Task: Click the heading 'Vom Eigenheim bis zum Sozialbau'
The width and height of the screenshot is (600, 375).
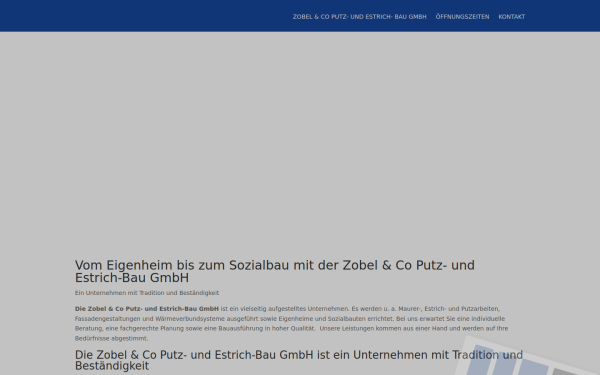Action: pyautogui.click(x=275, y=271)
